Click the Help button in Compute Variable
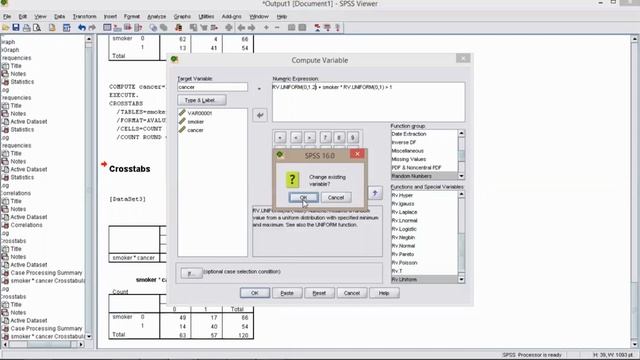 click(x=384, y=293)
